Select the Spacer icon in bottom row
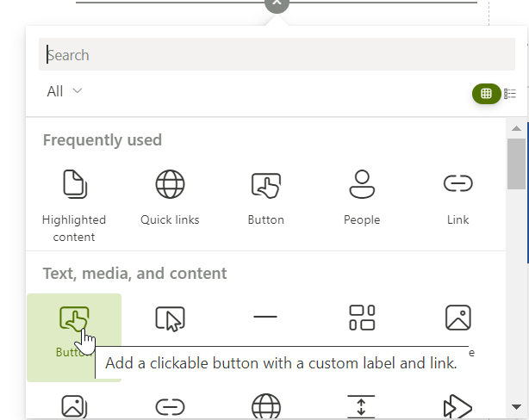The height and width of the screenshot is (420, 529). 361,406
